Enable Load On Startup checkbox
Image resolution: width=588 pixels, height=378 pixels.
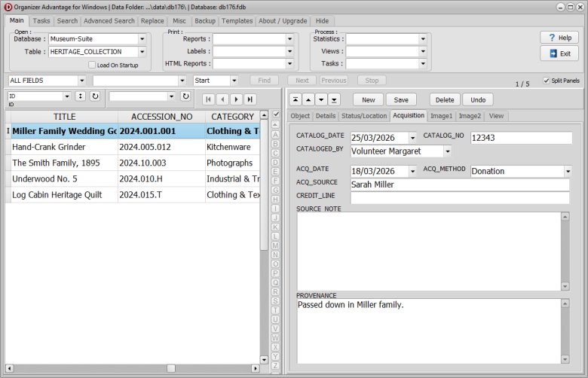92,66
